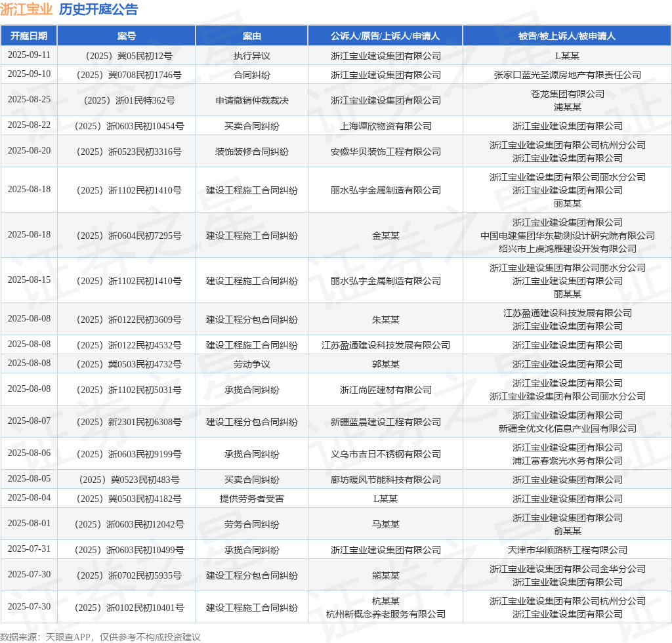This screenshot has height=643, width=672.
Task: Click case number (2025)浙0122民初4532号
Action: tap(129, 345)
